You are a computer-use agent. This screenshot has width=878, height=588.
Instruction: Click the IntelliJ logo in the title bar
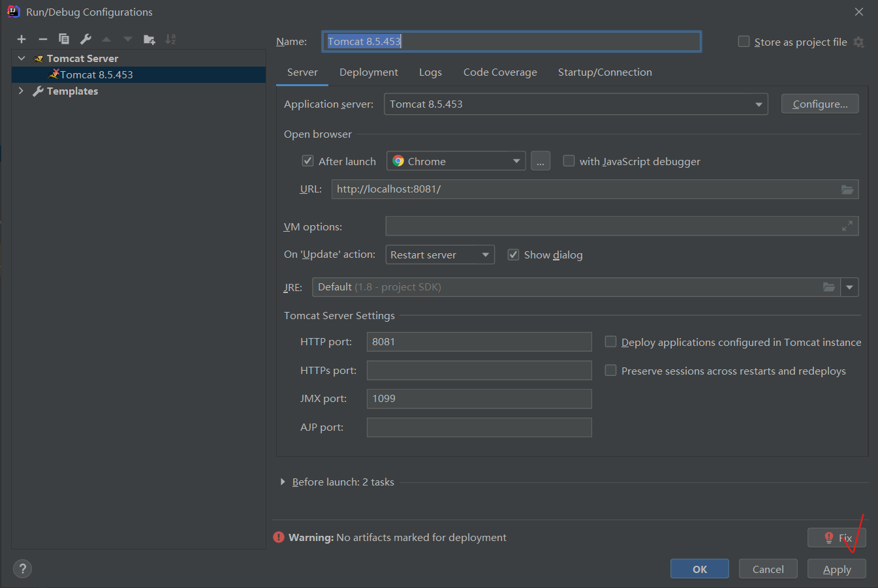coord(13,12)
